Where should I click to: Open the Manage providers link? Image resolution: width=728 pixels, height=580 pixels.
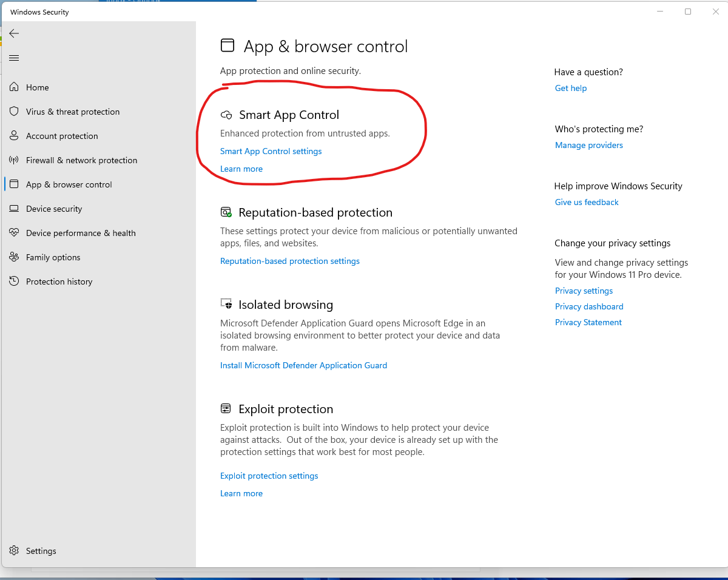point(588,145)
